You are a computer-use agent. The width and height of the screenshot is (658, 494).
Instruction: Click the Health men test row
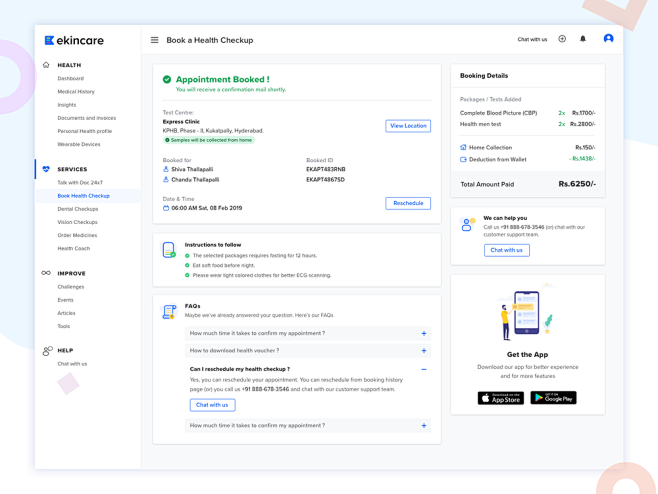(x=527, y=124)
